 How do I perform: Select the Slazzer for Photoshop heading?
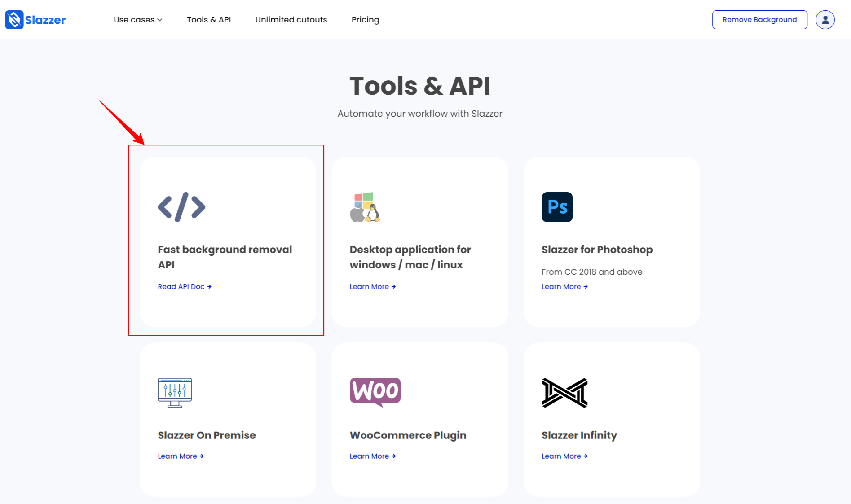597,250
